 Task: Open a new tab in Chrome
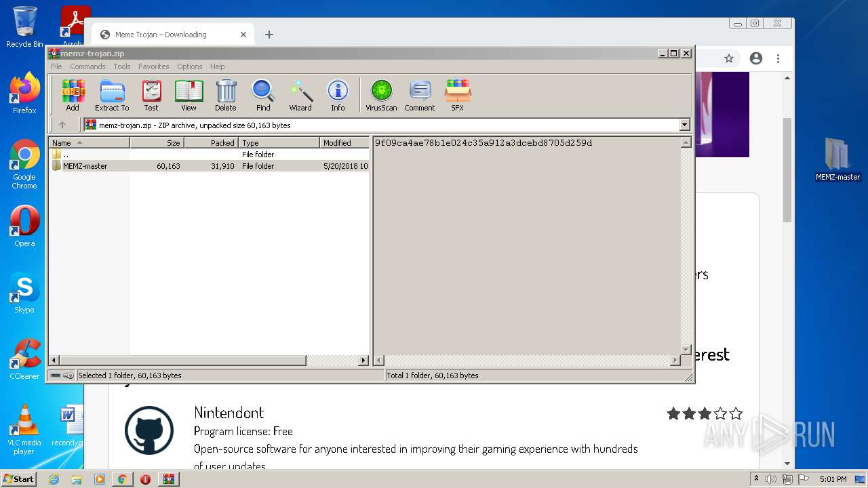click(269, 35)
